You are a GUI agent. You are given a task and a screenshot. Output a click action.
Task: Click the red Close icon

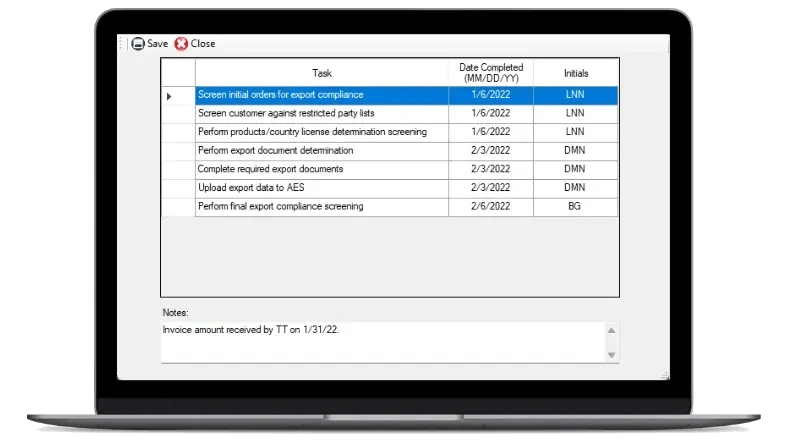tap(181, 44)
